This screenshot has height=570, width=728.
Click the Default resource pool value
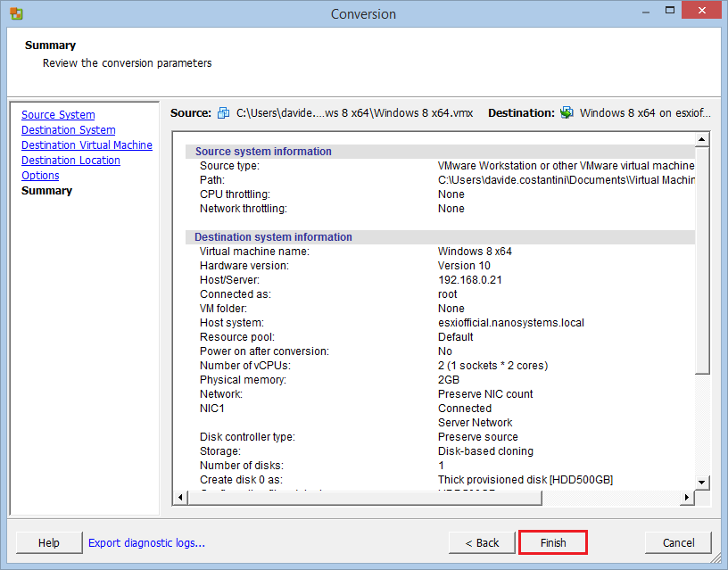point(456,337)
